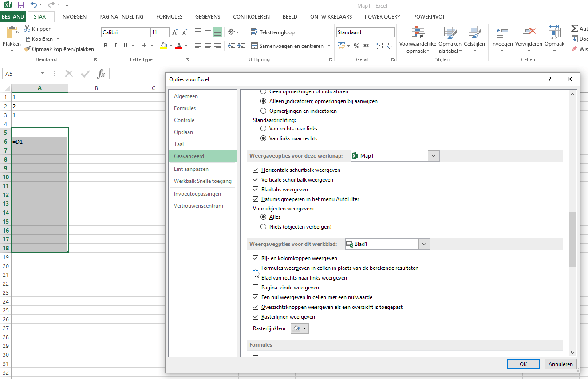588x379 pixels.
Task: Click the Knippen (cut) scissors icon
Action: pos(27,29)
